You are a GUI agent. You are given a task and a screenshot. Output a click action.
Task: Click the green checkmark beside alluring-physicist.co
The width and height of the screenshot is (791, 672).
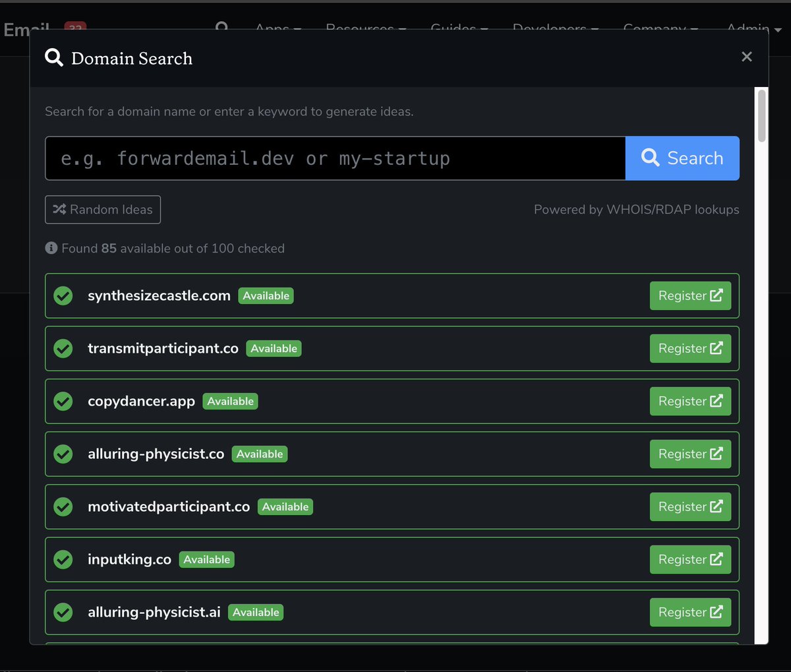tap(63, 454)
